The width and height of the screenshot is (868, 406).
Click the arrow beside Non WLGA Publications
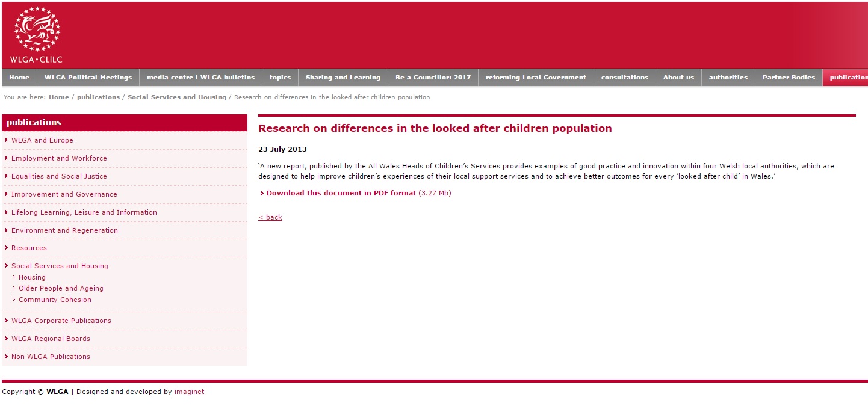6,357
